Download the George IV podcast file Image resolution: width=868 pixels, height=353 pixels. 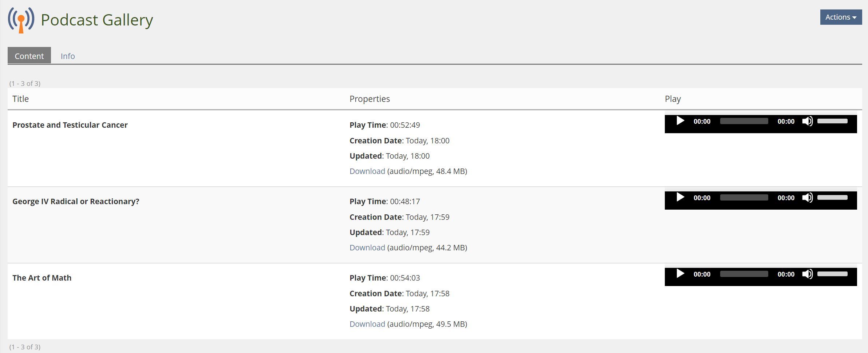coord(367,248)
